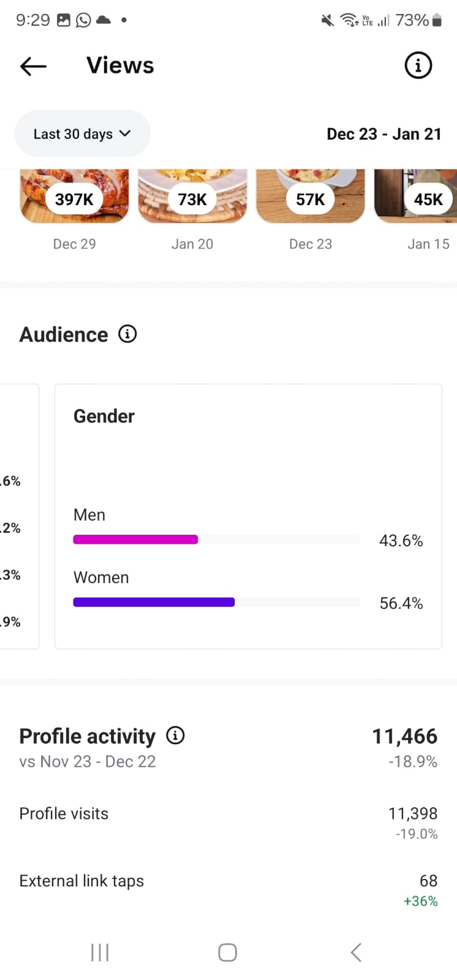Screen dimensions: 457x980
Task: Tap the Women percentage bar
Action: (154, 602)
